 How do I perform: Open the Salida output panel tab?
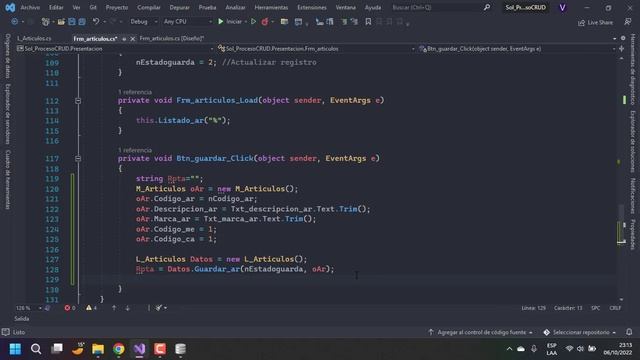(x=22, y=319)
